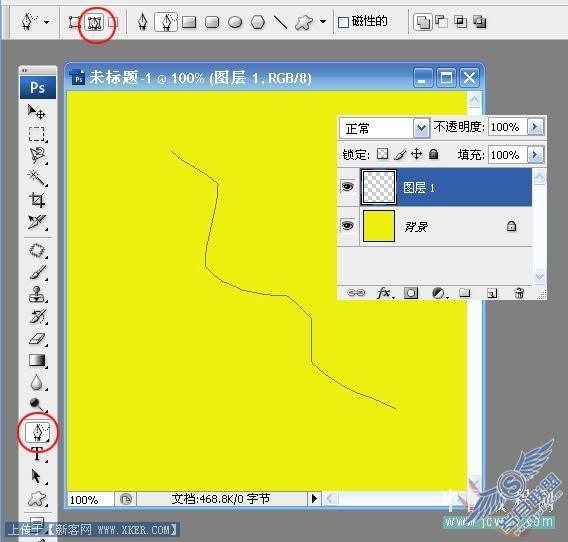Open the 填充 fill slider arrow
Image resolution: width=568 pixels, height=542 pixels.
pos(535,155)
